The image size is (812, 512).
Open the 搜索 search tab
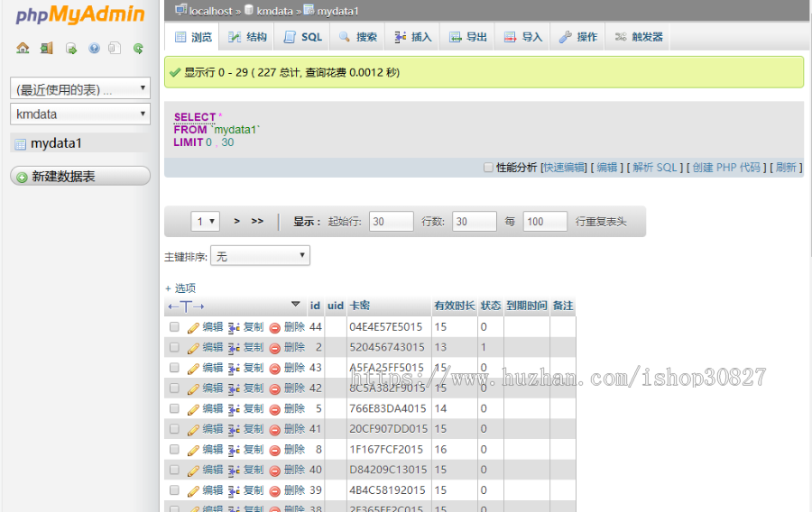pyautogui.click(x=358, y=37)
